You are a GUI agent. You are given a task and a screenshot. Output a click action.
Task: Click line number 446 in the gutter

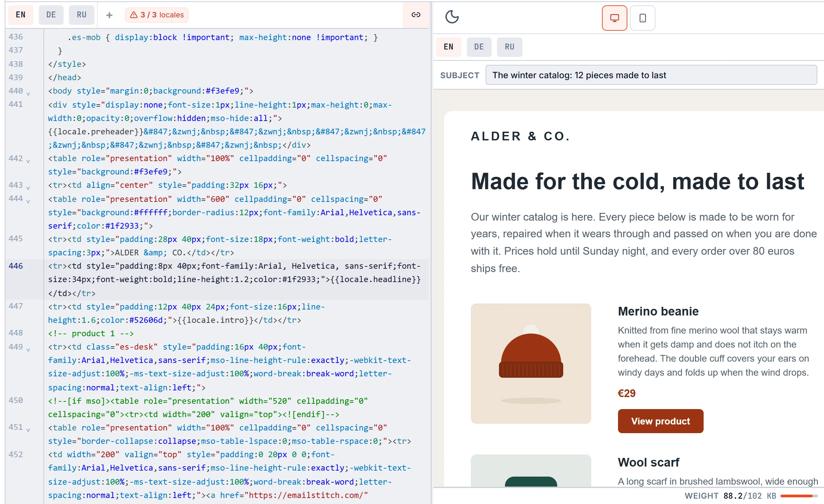16,266
